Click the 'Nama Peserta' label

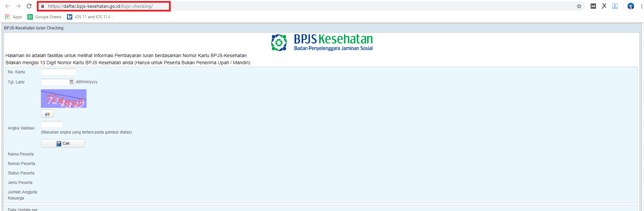(x=21, y=154)
